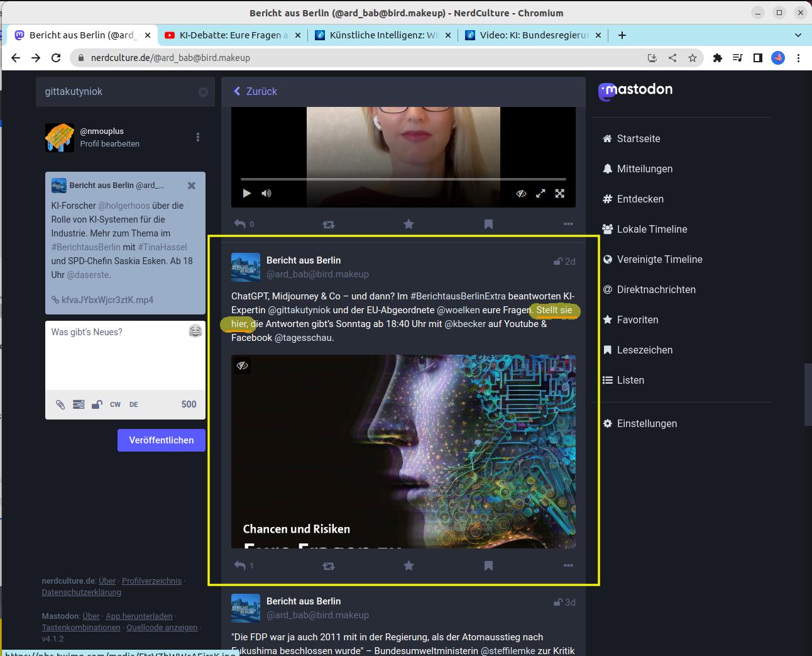Publish the post with Veröffentlichen
812x656 pixels.
click(162, 440)
